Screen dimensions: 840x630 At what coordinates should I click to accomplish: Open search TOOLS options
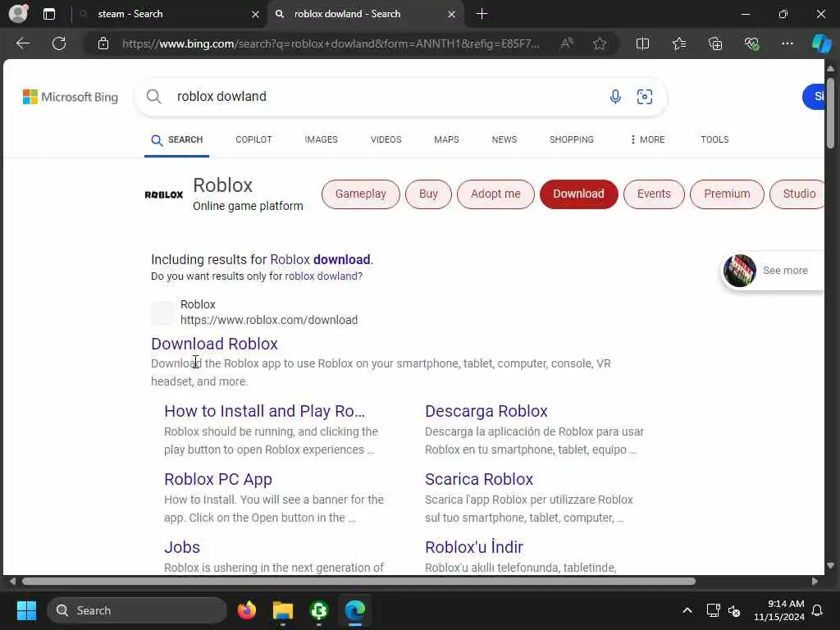(714, 139)
